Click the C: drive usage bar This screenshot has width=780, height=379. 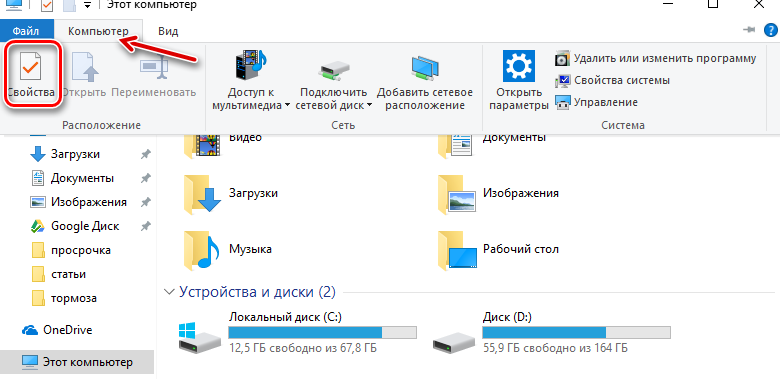322,333
